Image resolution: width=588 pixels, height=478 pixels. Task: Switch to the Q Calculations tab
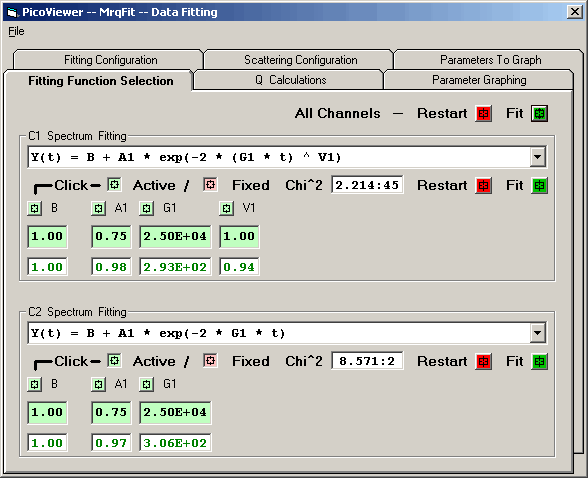click(289, 80)
